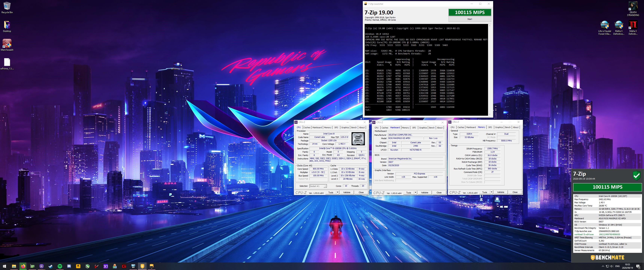Launch Rockstar Games Launcher from taskbar

tap(78, 266)
